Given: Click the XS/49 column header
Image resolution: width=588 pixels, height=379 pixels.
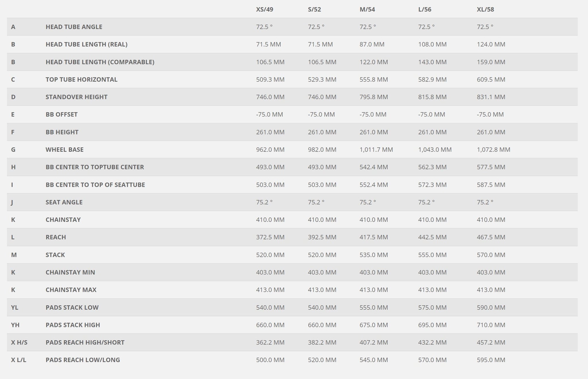Looking at the screenshot, I should 264,9.
